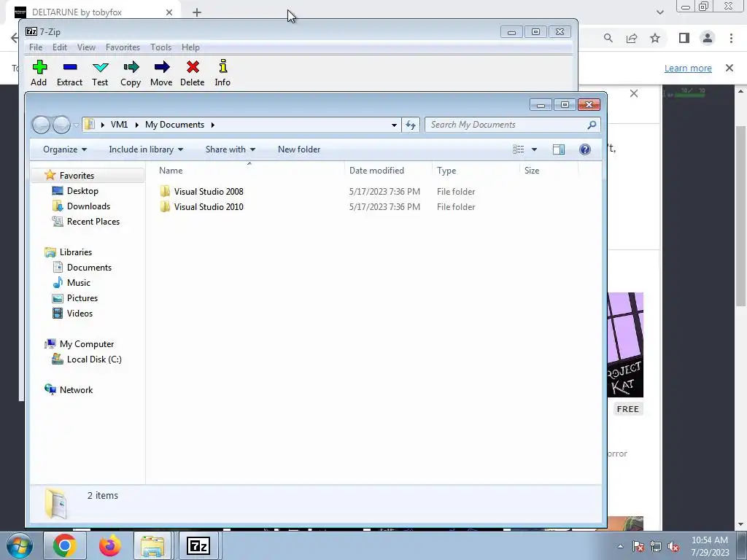Bookmark this page with star icon

pyautogui.click(x=655, y=38)
